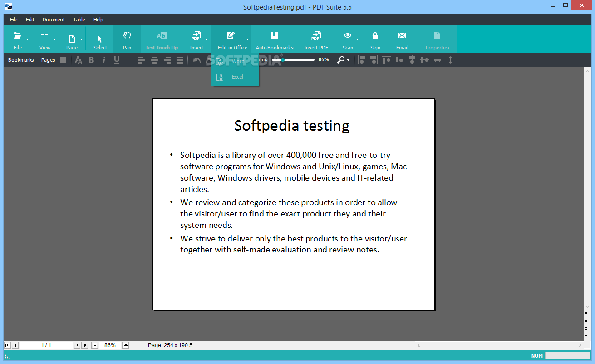Align objects to left edge

362,60
